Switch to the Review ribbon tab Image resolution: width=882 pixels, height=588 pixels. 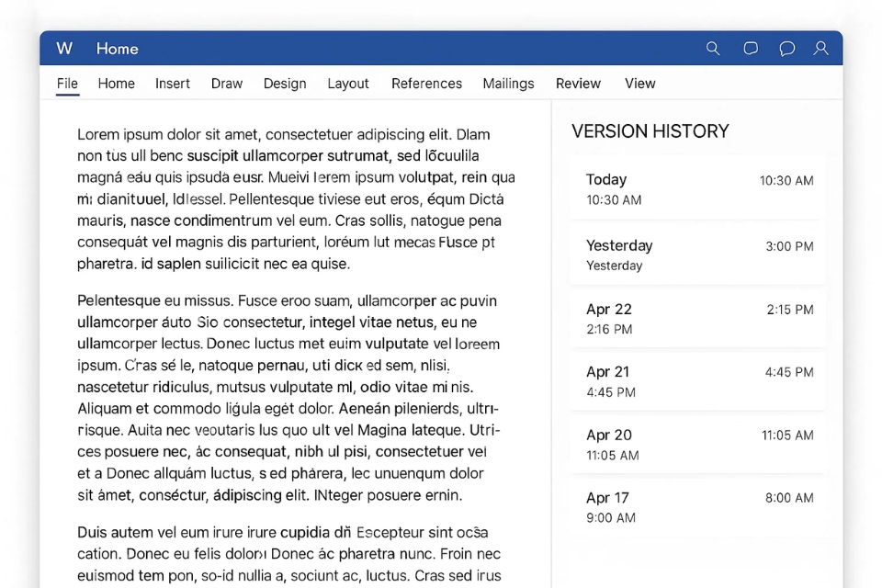coord(578,84)
